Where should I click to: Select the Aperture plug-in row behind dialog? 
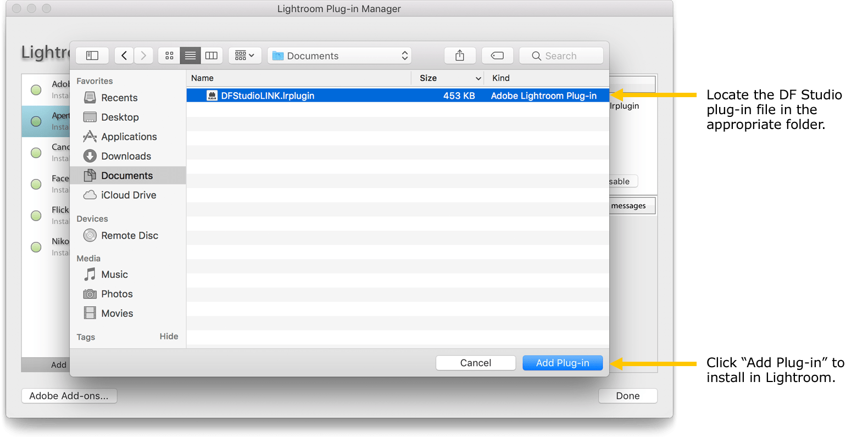pyautogui.click(x=46, y=121)
